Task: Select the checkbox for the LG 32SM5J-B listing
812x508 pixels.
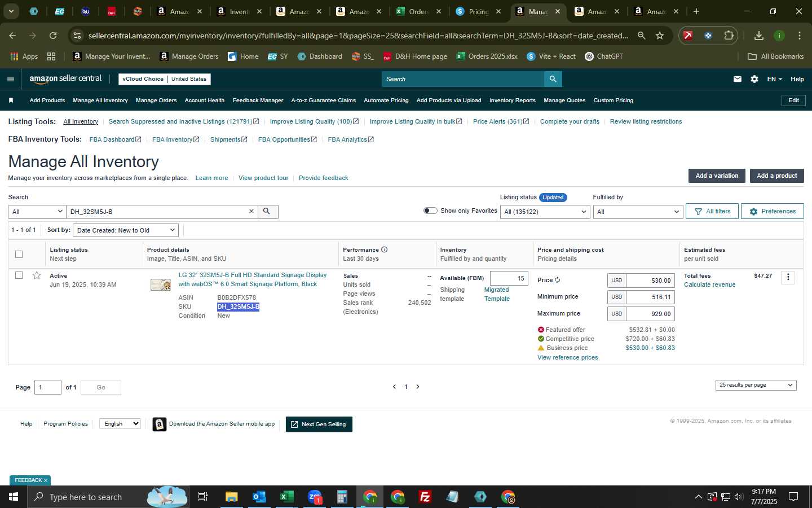Action: point(19,275)
